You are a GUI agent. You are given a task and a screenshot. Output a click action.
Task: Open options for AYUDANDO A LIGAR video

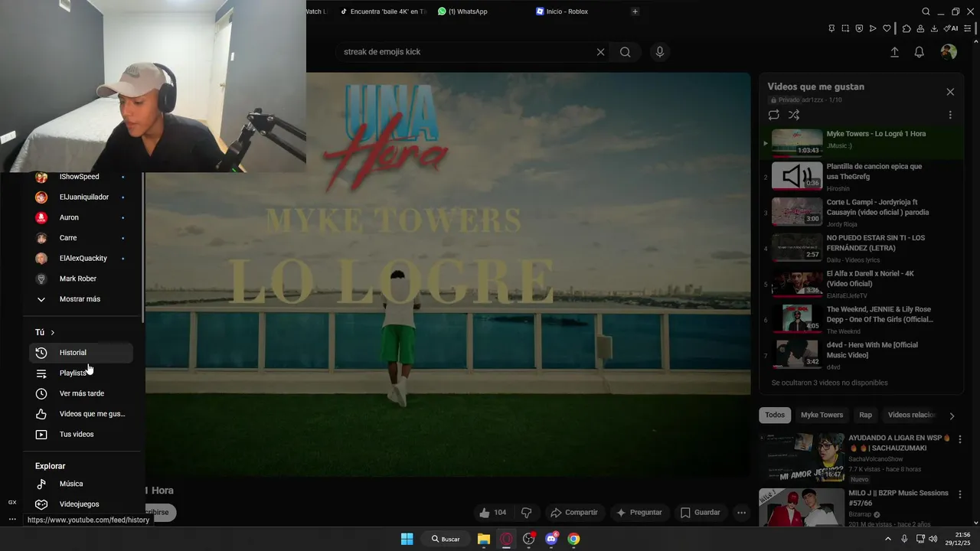coord(960,439)
